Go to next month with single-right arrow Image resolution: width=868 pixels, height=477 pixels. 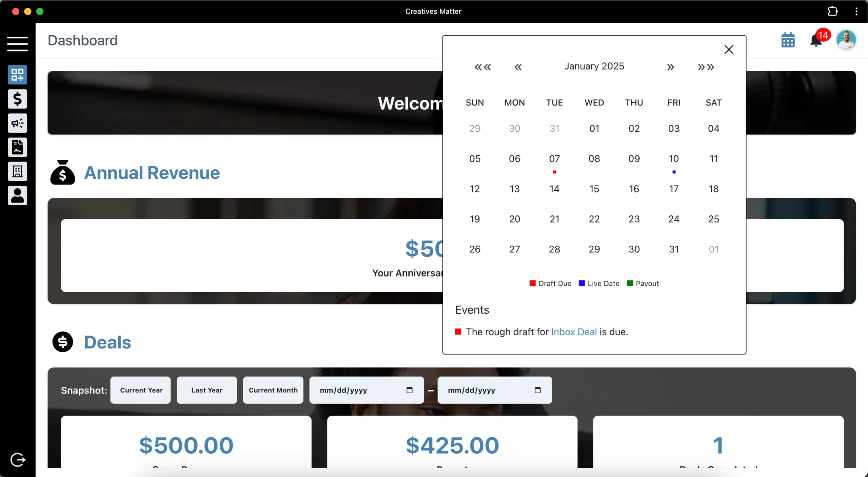(x=670, y=67)
